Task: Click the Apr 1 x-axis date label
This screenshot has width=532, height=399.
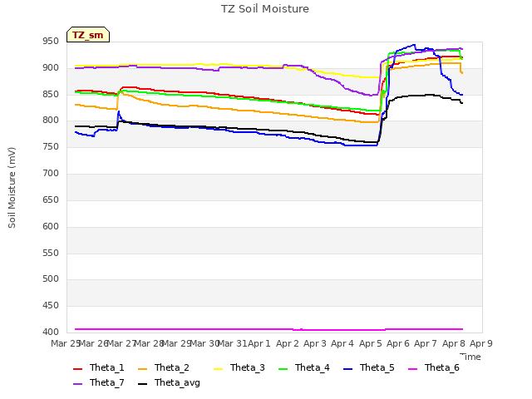Action: coord(259,343)
